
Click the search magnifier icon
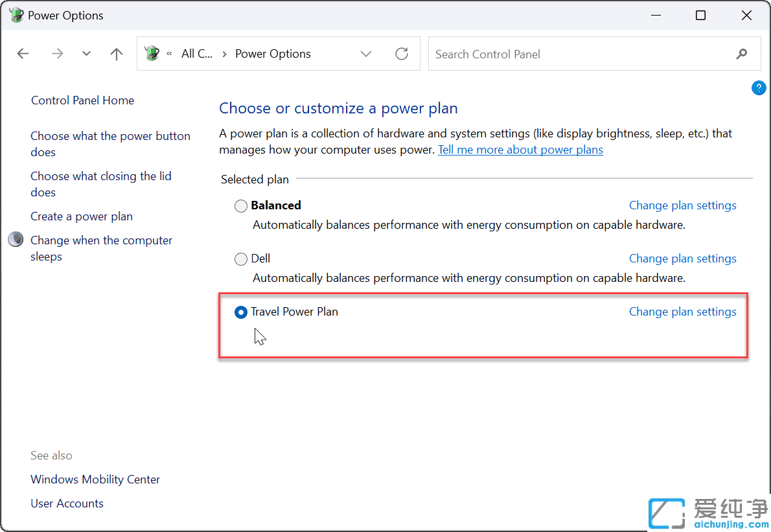coord(742,54)
